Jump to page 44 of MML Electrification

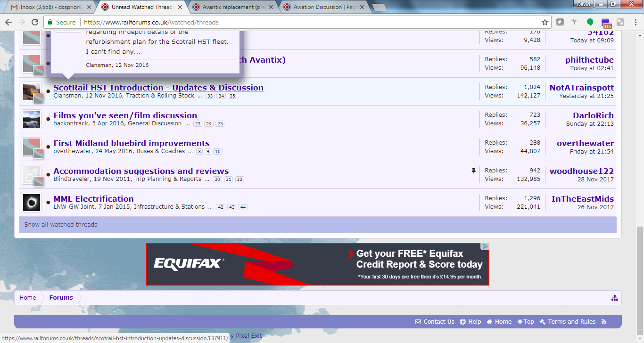point(243,207)
